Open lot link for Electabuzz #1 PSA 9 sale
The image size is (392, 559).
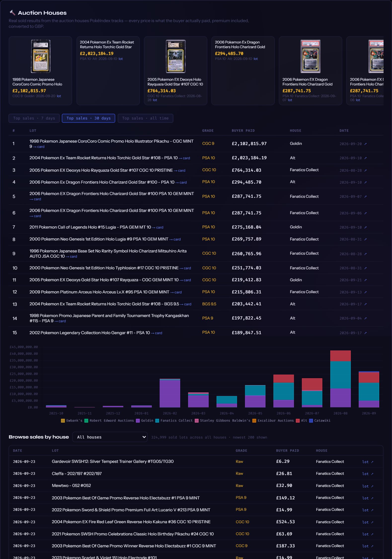368,498
